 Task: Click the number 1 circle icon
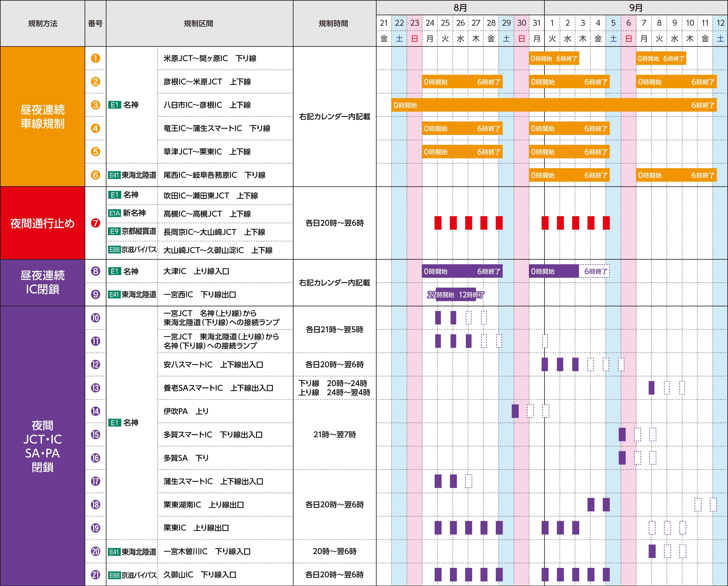click(96, 58)
